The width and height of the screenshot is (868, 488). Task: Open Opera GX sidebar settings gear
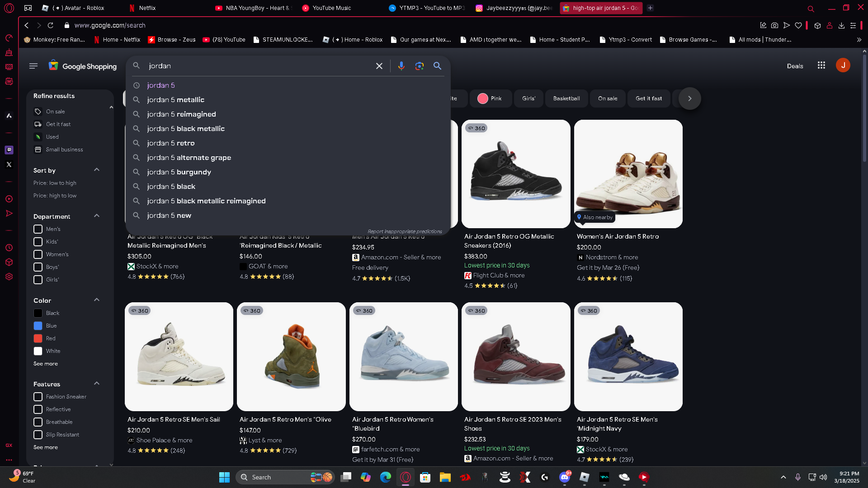[9, 277]
